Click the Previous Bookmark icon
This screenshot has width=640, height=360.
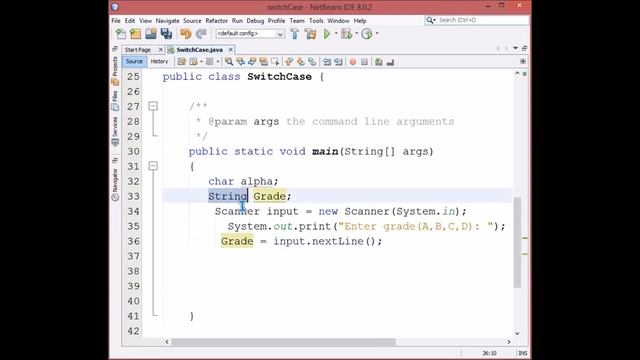(289, 62)
